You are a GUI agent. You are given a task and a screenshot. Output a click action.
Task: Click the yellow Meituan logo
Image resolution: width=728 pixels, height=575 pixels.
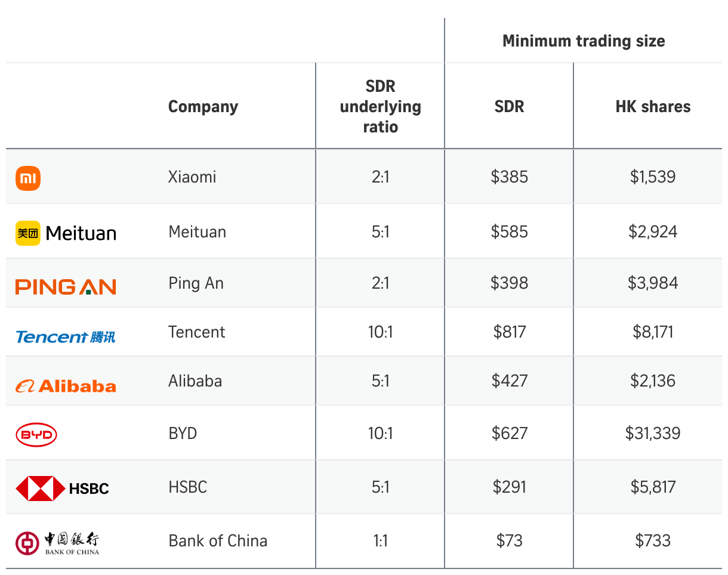pyautogui.click(x=66, y=233)
